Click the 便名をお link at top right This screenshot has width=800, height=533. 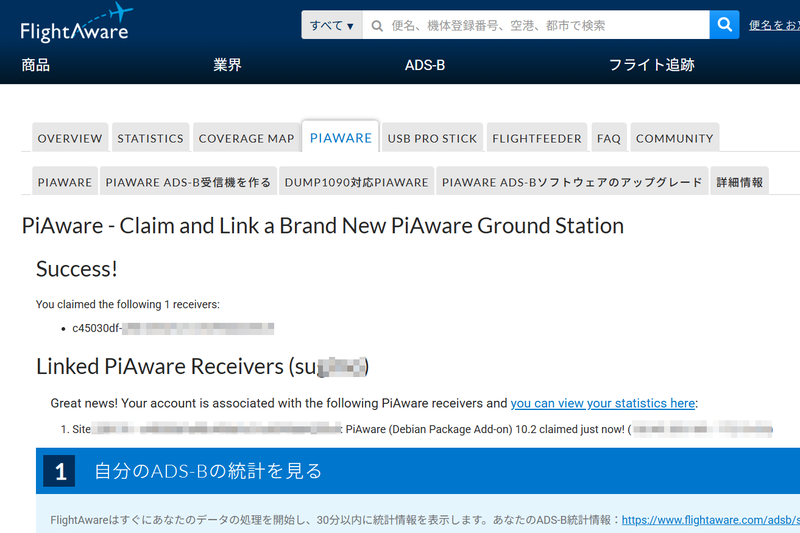click(774, 25)
